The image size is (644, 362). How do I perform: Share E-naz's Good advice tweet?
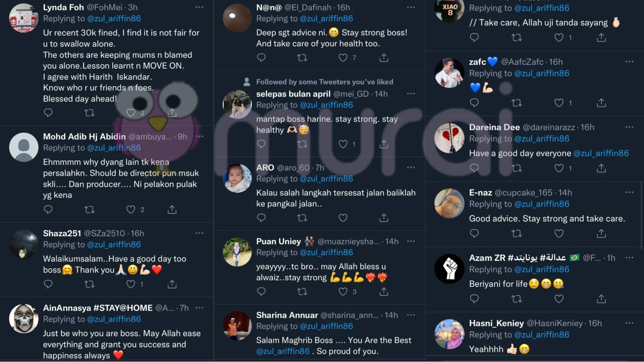601,234
